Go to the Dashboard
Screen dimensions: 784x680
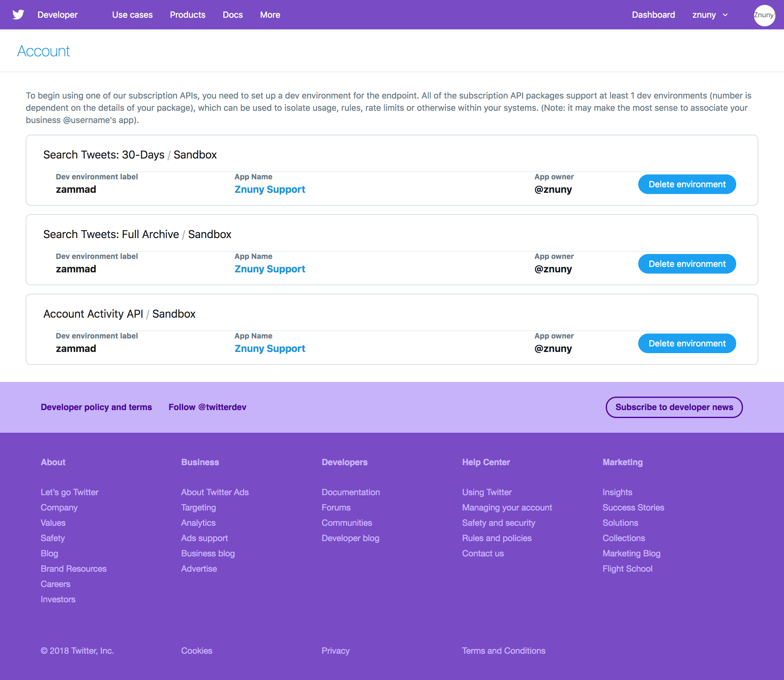pos(654,15)
